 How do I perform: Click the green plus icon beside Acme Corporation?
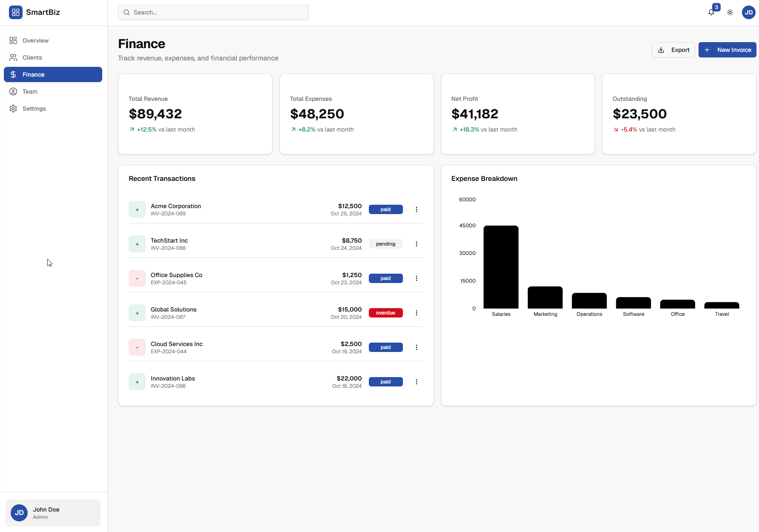click(137, 209)
